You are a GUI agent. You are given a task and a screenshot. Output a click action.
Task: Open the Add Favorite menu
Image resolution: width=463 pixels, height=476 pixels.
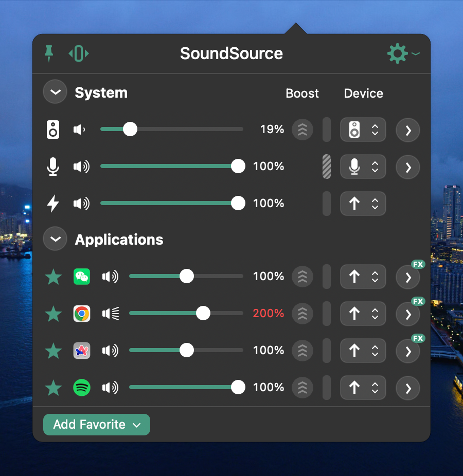(97, 425)
